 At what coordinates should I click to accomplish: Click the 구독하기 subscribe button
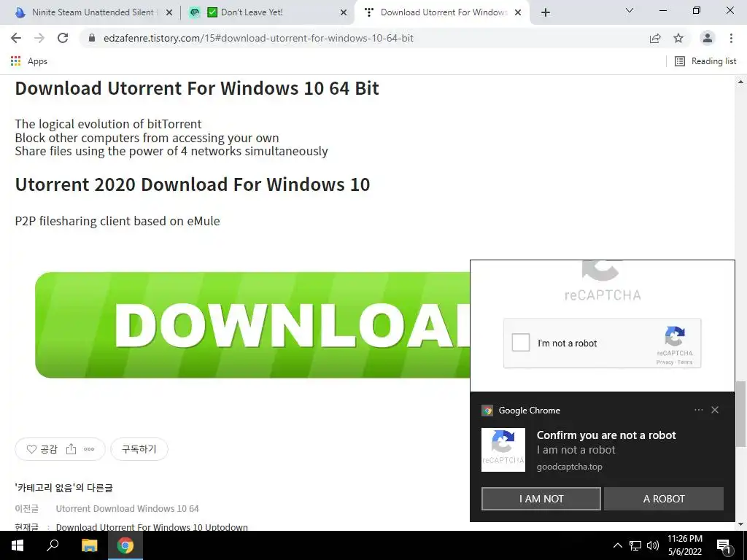coord(139,449)
